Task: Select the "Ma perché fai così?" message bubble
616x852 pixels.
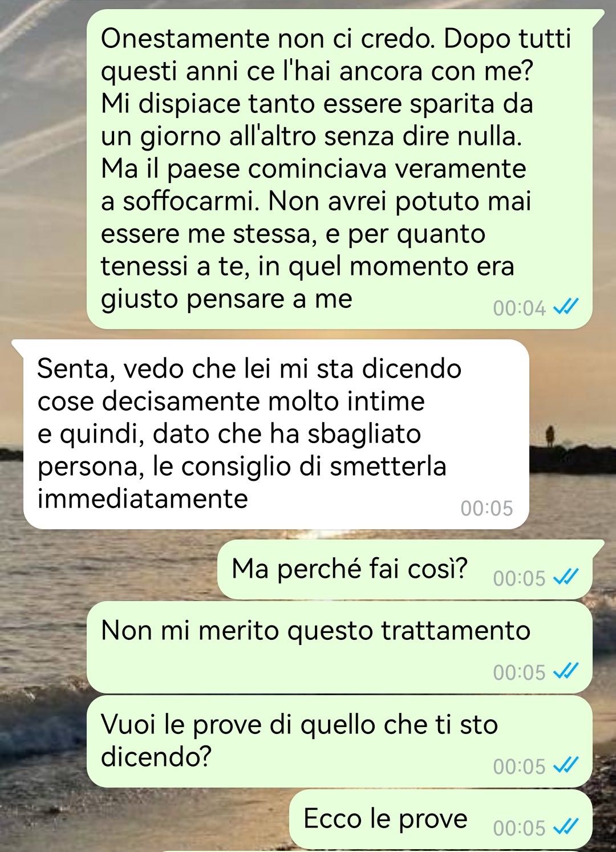Action: [404, 569]
